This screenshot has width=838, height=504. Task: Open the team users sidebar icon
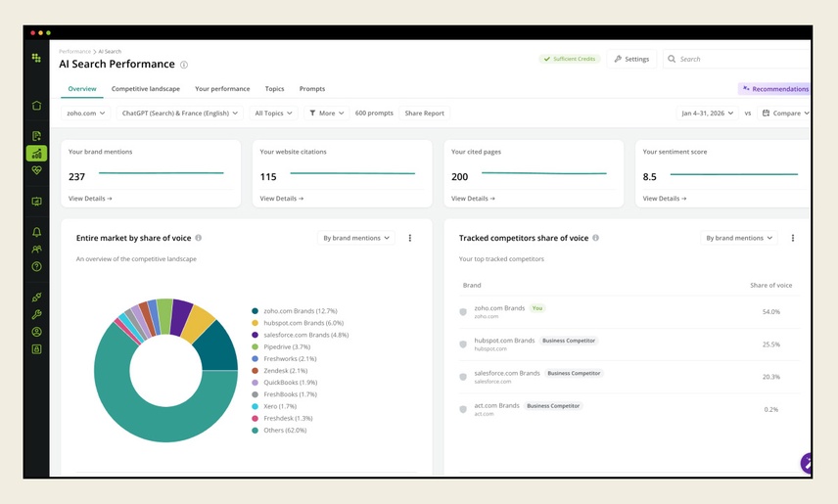[36, 249]
